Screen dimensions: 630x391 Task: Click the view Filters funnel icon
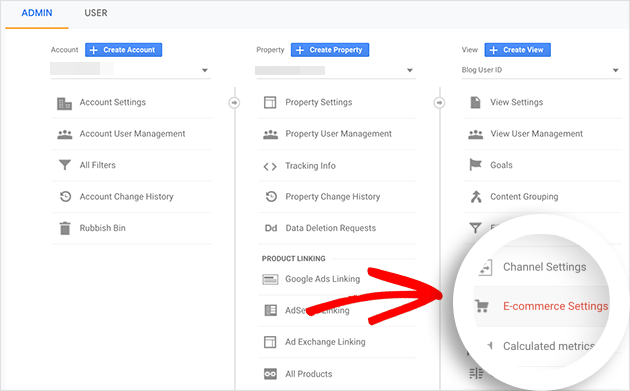(x=475, y=228)
